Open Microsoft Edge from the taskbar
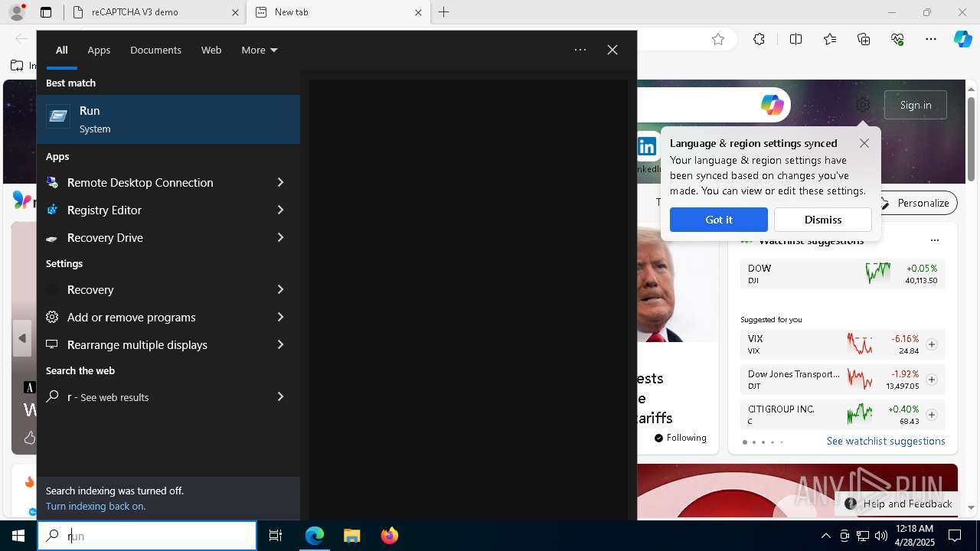 tap(315, 536)
